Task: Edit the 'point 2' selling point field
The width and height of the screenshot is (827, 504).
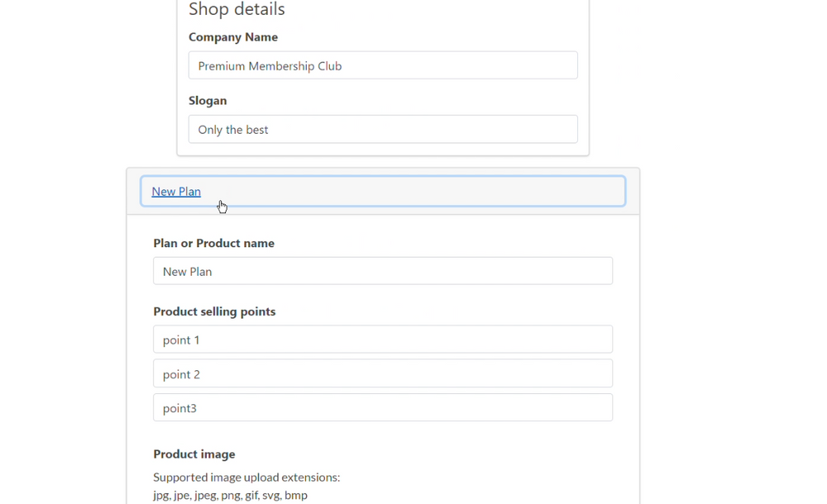Action: 383,373
